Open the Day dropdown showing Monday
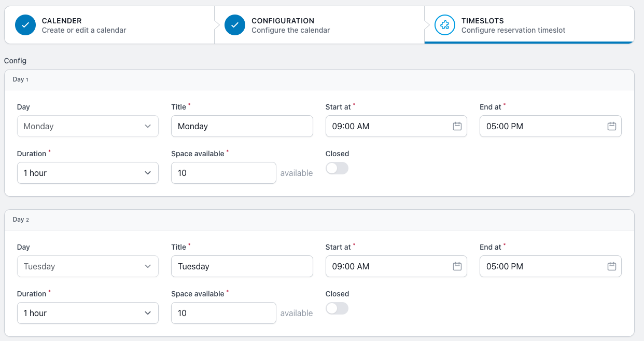The width and height of the screenshot is (644, 341). tap(88, 126)
